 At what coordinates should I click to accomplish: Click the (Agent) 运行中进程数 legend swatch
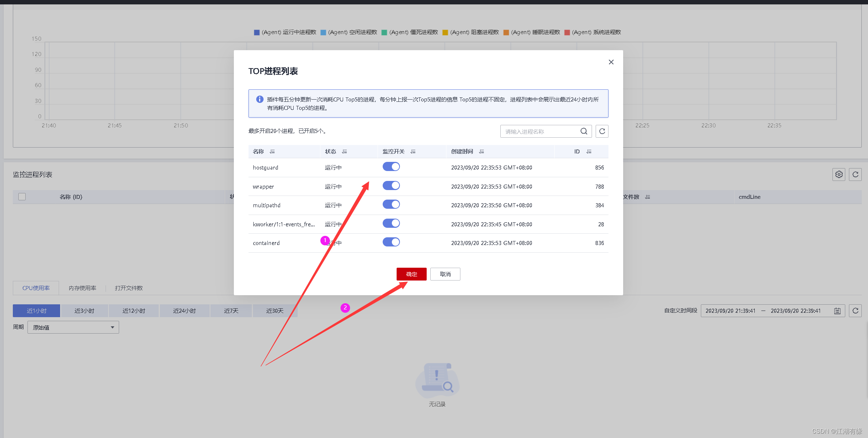tap(257, 33)
